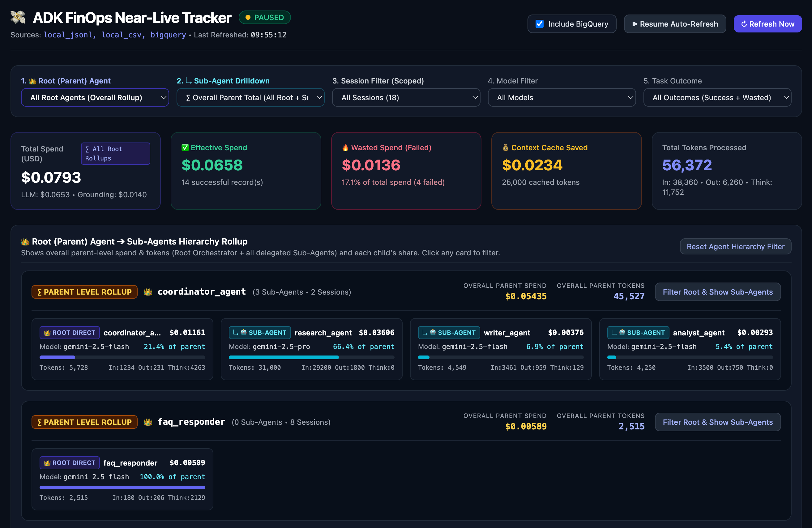Filter Root & Show Sub-Agents for faq_responder
Viewport: 812px width, 528px height.
[x=717, y=422]
